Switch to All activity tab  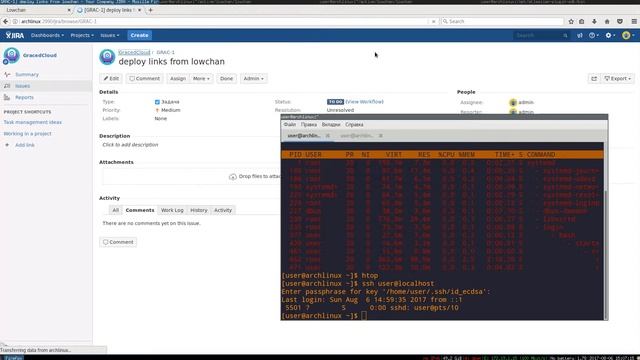(x=116, y=210)
